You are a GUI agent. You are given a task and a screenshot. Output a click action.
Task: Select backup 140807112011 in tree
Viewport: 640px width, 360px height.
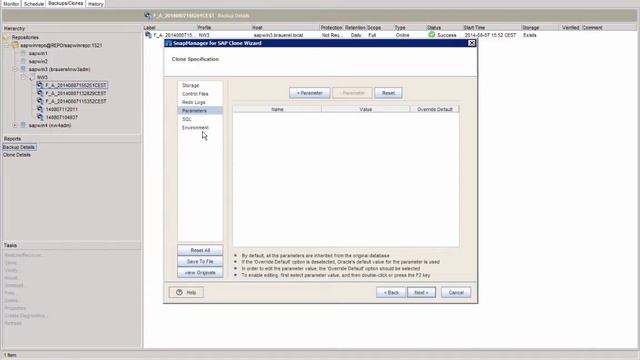pos(62,109)
